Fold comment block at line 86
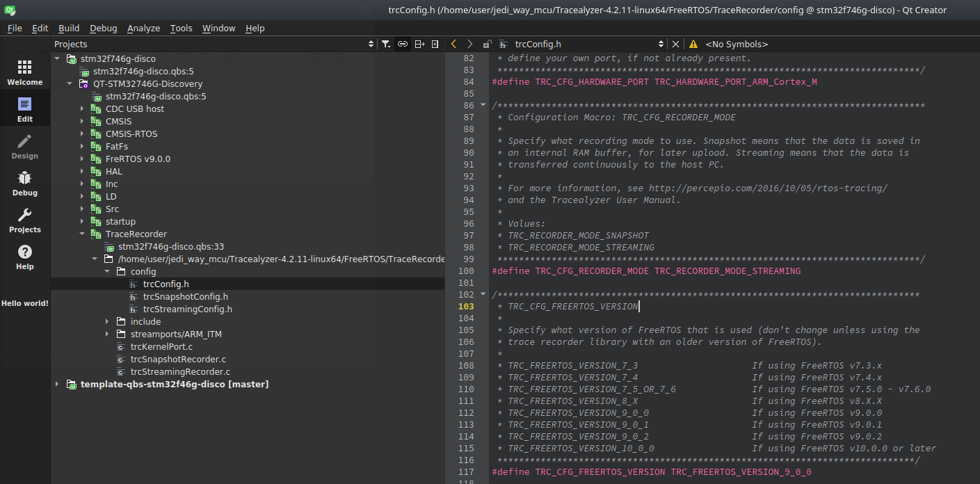 click(483, 106)
